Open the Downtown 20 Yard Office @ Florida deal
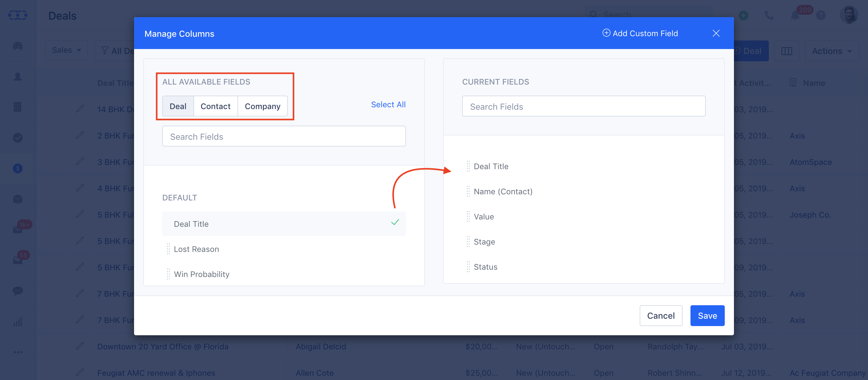This screenshot has height=380, width=868. (x=163, y=347)
